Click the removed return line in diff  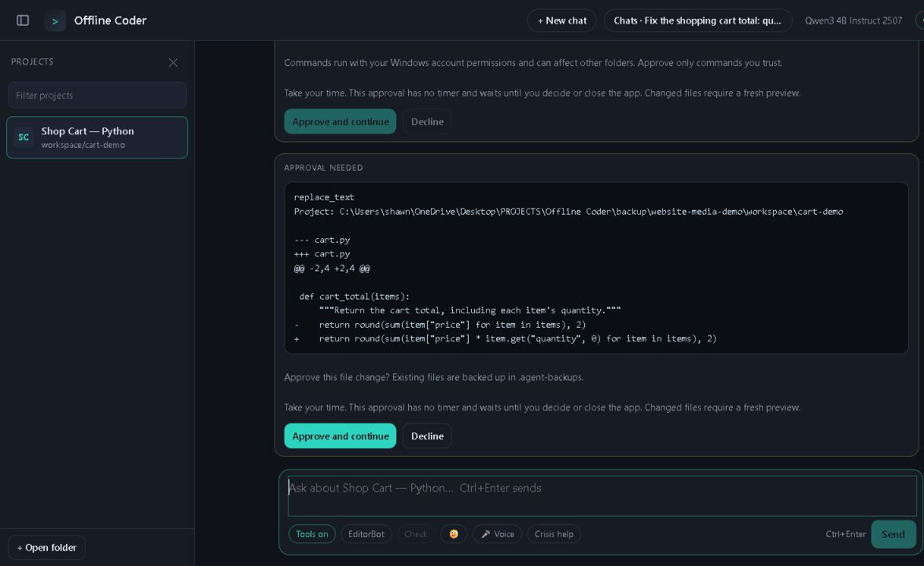coord(440,325)
